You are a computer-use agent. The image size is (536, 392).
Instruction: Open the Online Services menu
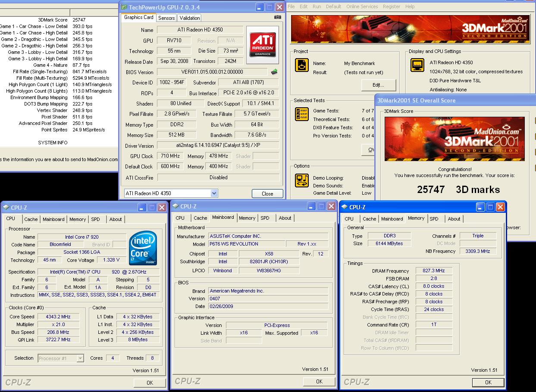coord(362,6)
